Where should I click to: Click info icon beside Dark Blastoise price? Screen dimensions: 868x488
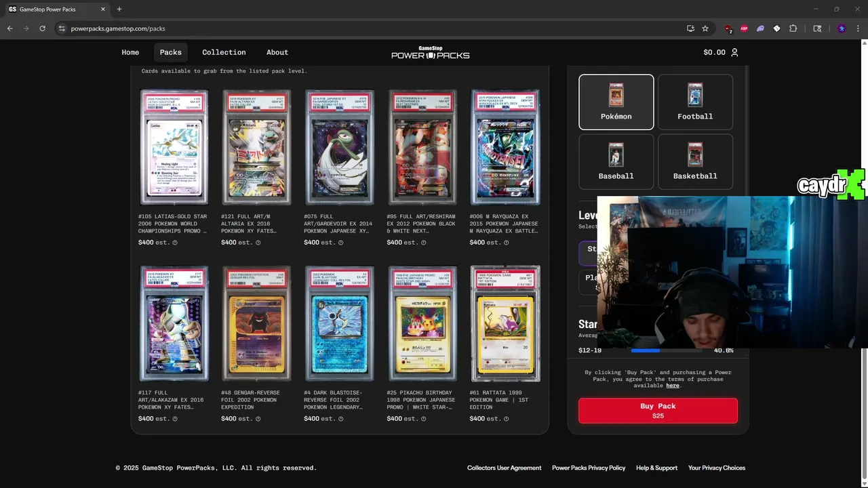340,419
